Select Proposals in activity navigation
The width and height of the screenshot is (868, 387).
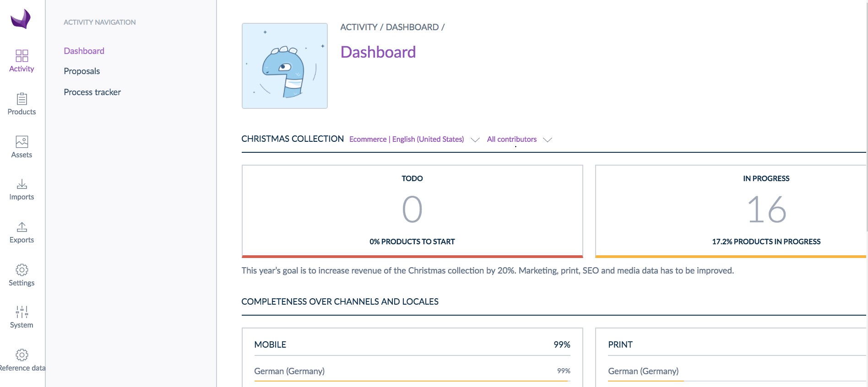tap(81, 71)
